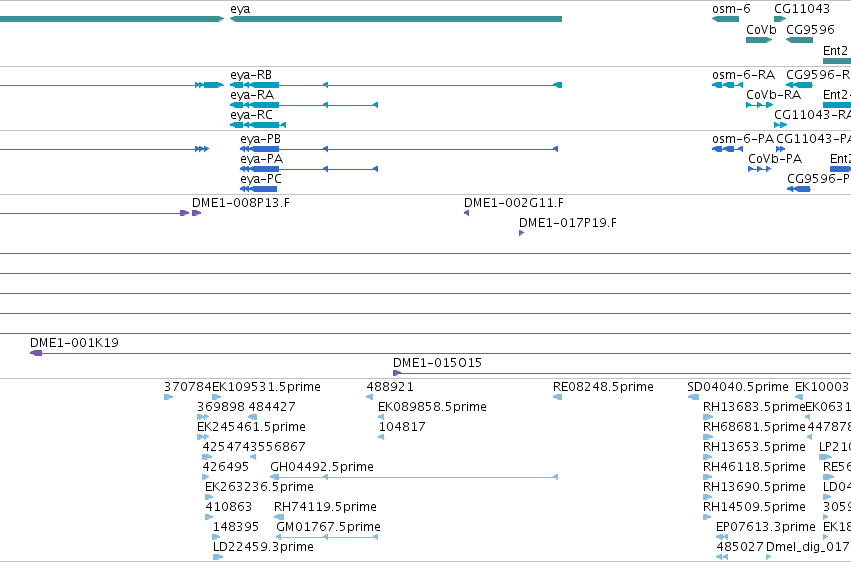The image size is (851, 562).
Task: Open the CoVb-PA CDS label
Action: pos(774,158)
